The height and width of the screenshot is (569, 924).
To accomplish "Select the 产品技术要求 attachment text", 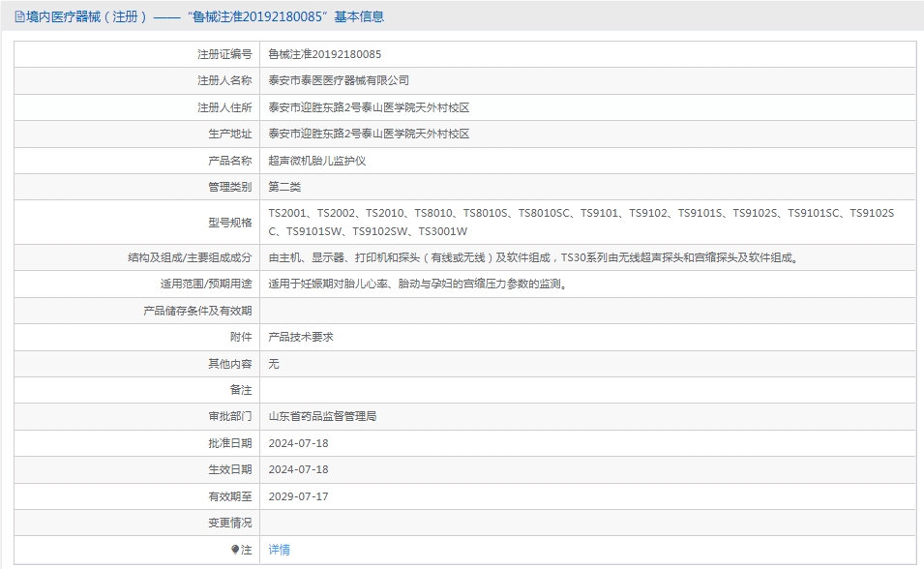I will [x=301, y=338].
